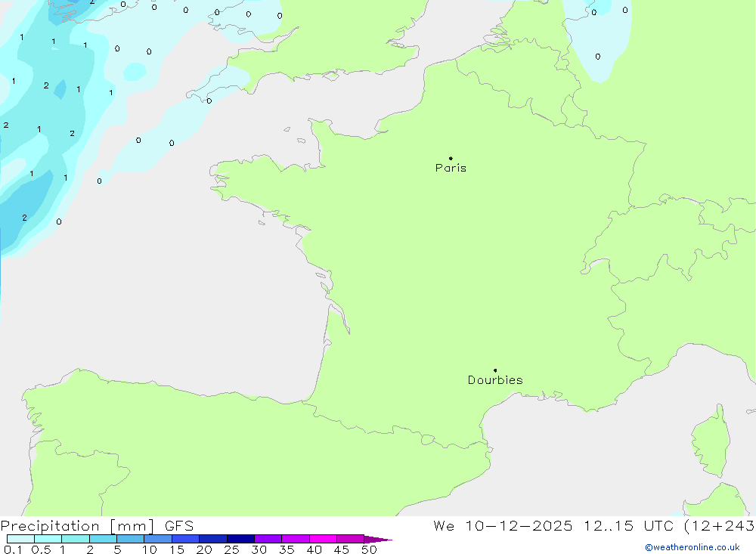The width and height of the screenshot is (756, 554).
Task: Click the above-50 legend arrow tip
Action: [x=378, y=539]
